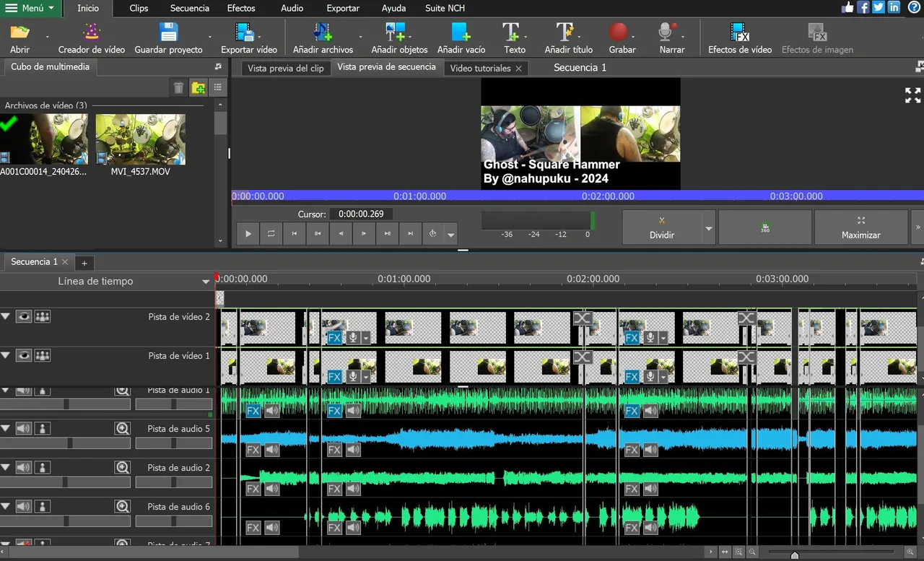Click the Dividir button

click(662, 227)
